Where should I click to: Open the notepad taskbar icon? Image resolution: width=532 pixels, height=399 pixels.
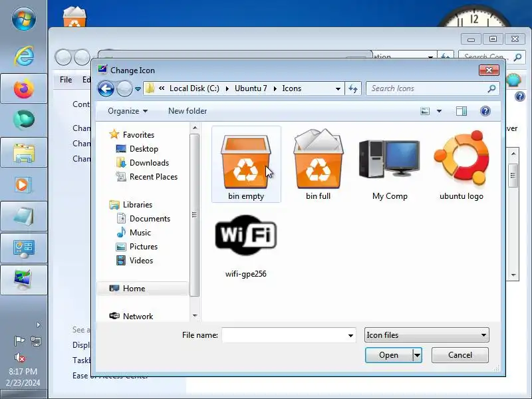[x=24, y=216]
